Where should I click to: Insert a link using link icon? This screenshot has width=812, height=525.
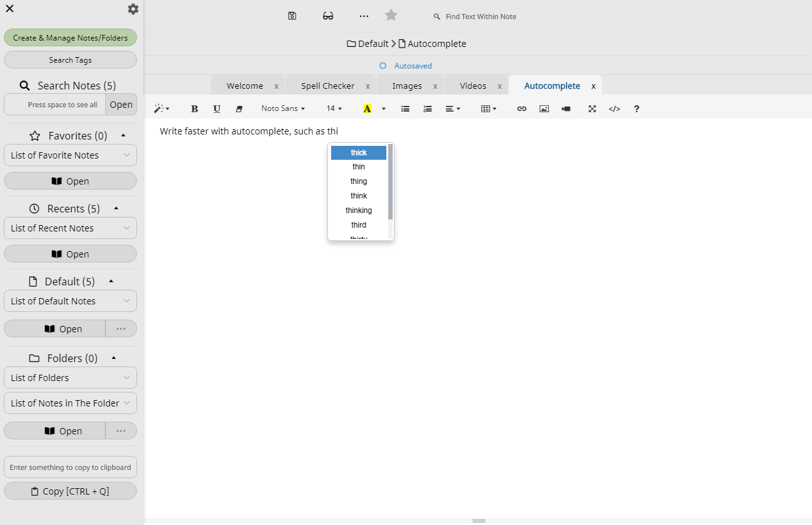pos(521,108)
